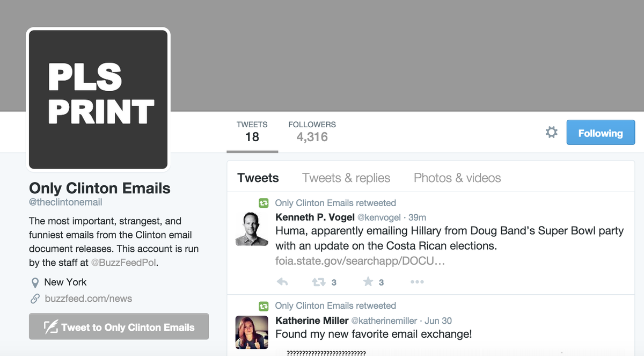Viewport: 644px width, 356px height.
Task: Open Katherine Miller's profile name
Action: pos(311,321)
